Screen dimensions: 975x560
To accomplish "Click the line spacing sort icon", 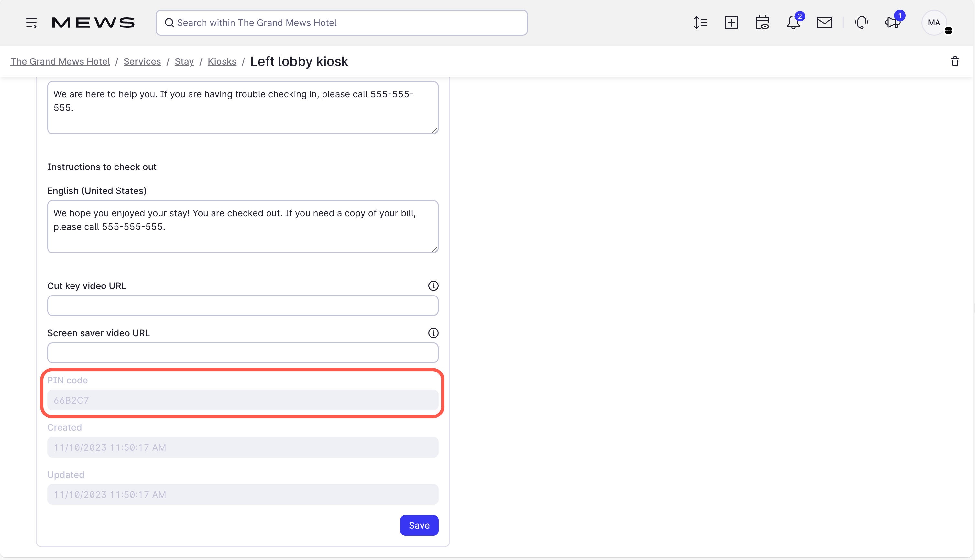I will tap(700, 23).
